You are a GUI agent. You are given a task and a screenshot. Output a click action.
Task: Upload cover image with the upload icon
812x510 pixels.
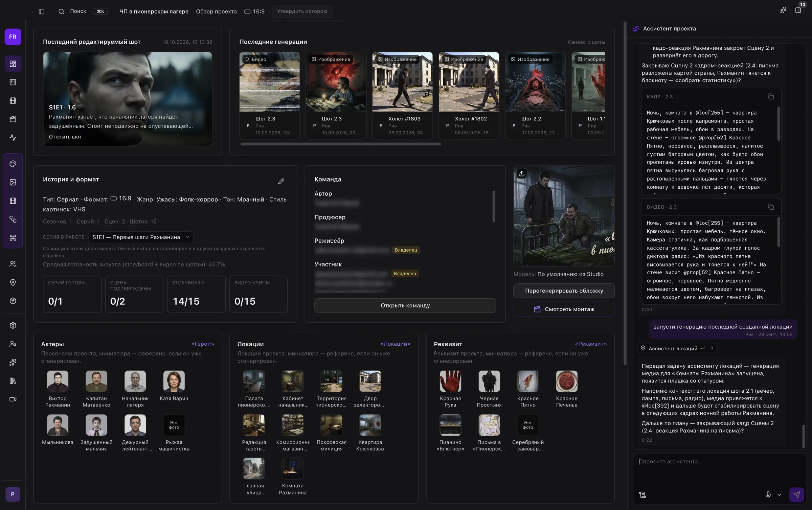point(521,173)
